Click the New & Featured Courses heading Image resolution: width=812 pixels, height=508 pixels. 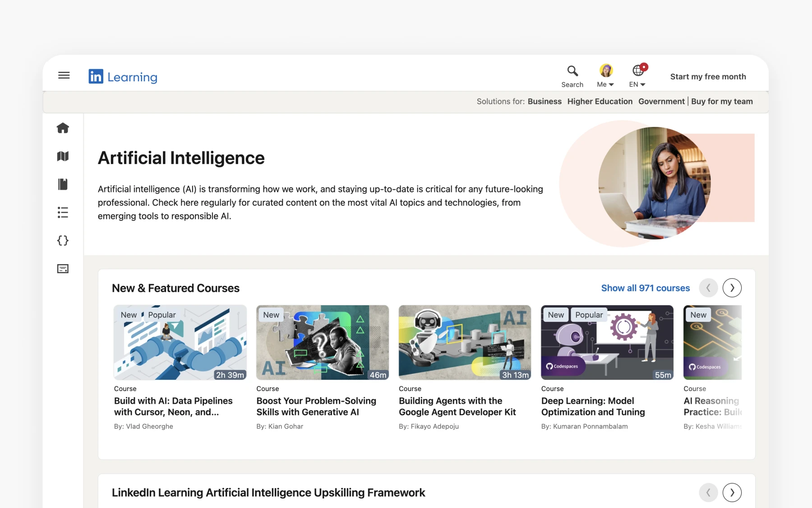[x=175, y=288]
